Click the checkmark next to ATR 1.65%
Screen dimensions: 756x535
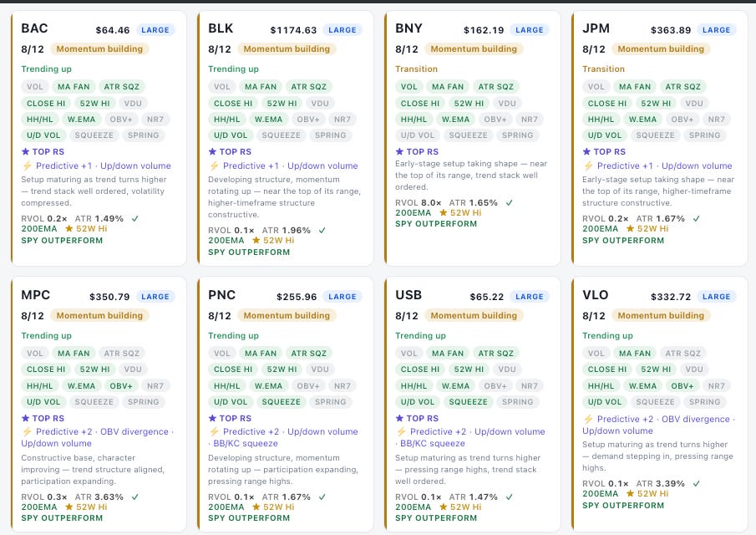coord(509,202)
